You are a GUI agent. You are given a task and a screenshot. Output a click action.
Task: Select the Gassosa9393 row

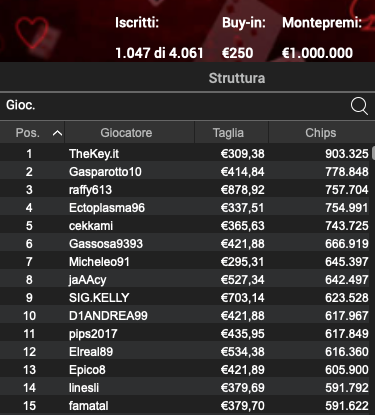pos(186,244)
